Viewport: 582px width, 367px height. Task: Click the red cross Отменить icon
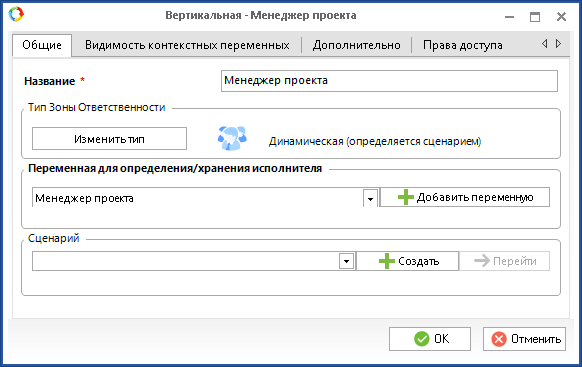(x=498, y=339)
